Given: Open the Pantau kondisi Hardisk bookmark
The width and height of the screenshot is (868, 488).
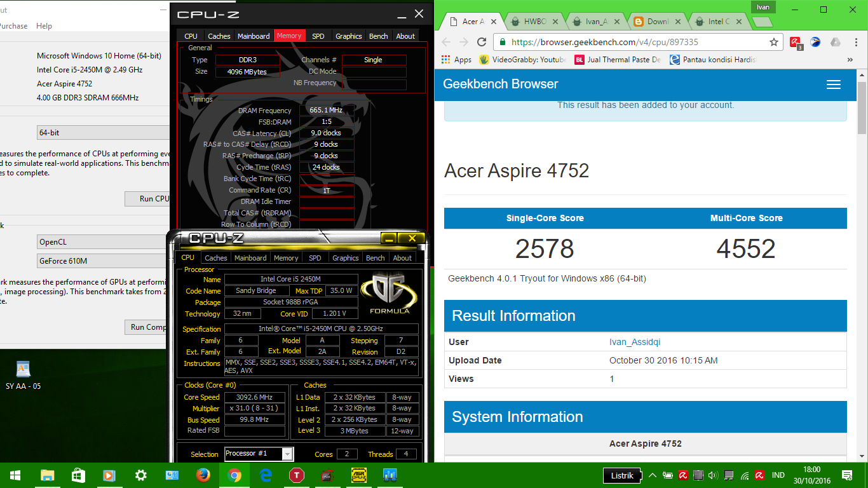Looking at the screenshot, I should pyautogui.click(x=713, y=60).
